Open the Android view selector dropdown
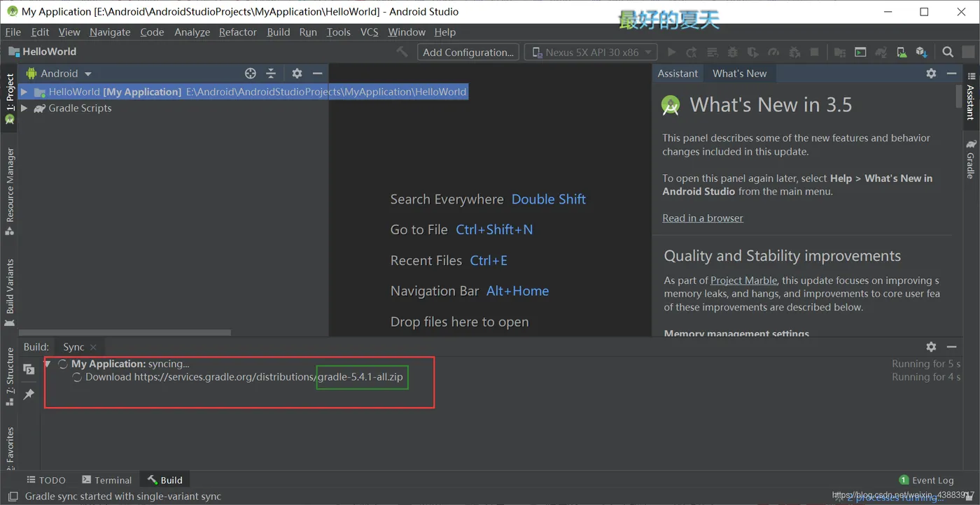Image resolution: width=980 pixels, height=505 pixels. pyautogui.click(x=59, y=73)
